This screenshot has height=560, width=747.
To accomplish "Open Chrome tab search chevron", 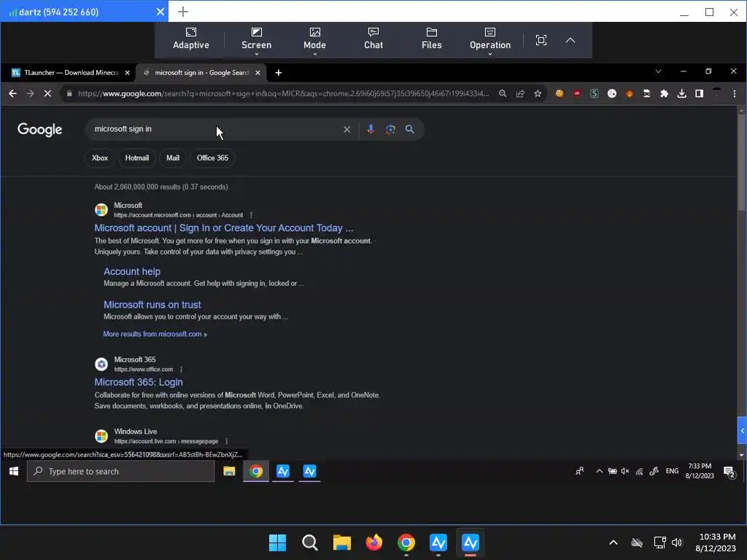I will click(x=658, y=71).
